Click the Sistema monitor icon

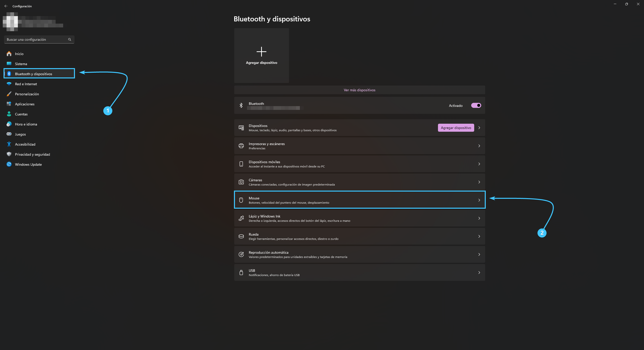pyautogui.click(x=9, y=64)
